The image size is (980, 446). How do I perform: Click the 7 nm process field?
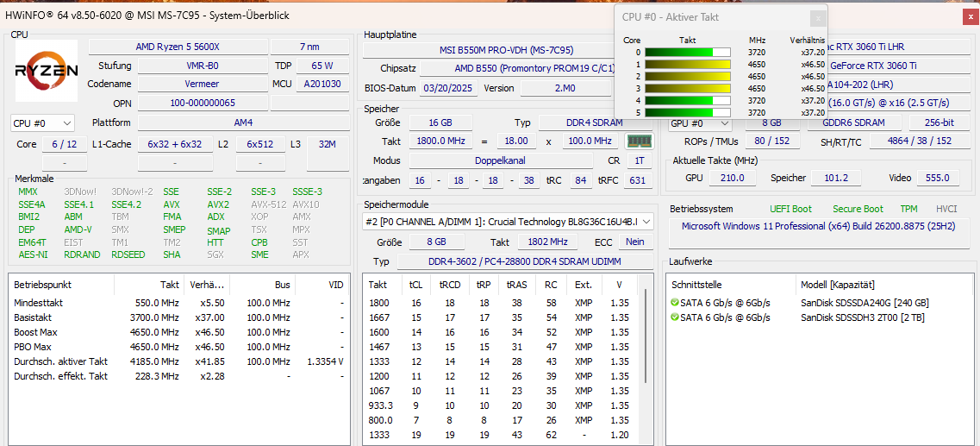[x=310, y=47]
